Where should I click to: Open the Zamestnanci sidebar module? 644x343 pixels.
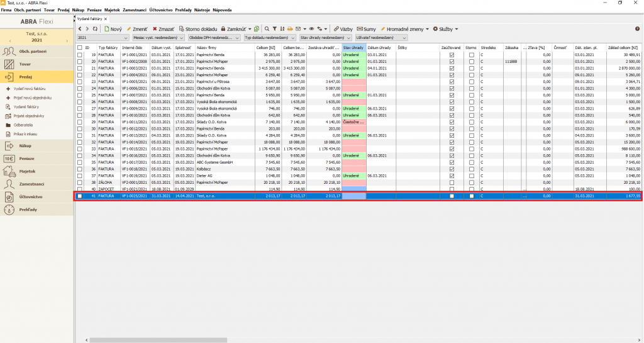[37, 184]
